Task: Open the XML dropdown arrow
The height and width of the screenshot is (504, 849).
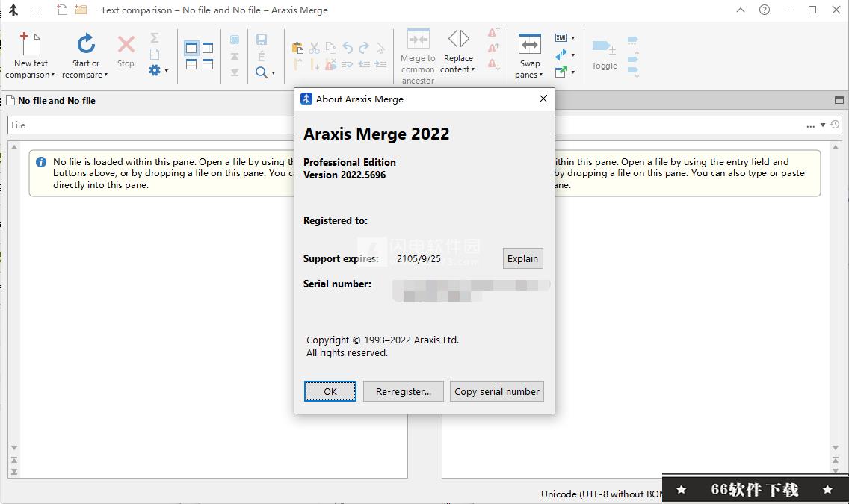Action: pos(573,38)
